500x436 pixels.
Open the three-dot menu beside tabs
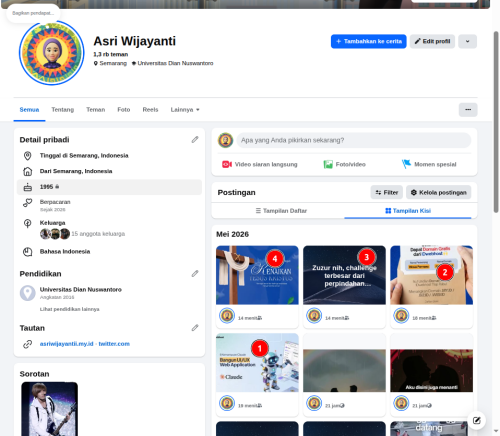(468, 110)
